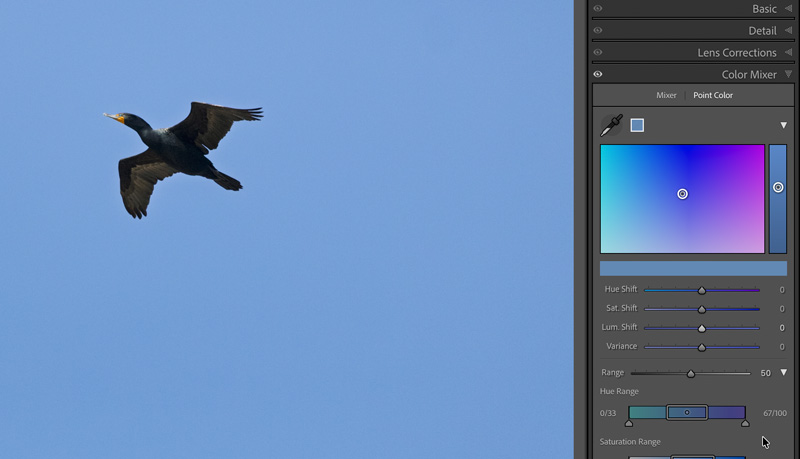Toggle the Detail panel eye icon

(x=598, y=31)
